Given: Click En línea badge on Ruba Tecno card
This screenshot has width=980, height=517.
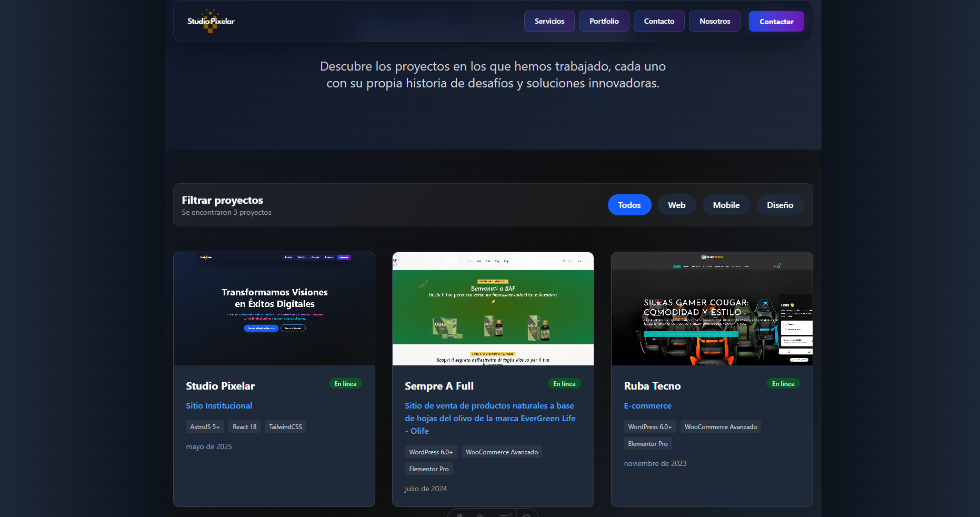Looking at the screenshot, I should coord(783,384).
